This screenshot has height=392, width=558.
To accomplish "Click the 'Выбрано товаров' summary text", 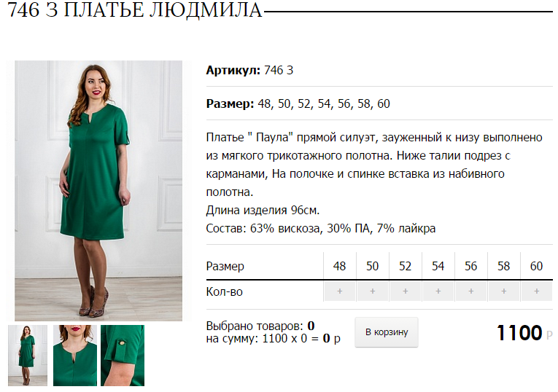I will tap(260, 326).
